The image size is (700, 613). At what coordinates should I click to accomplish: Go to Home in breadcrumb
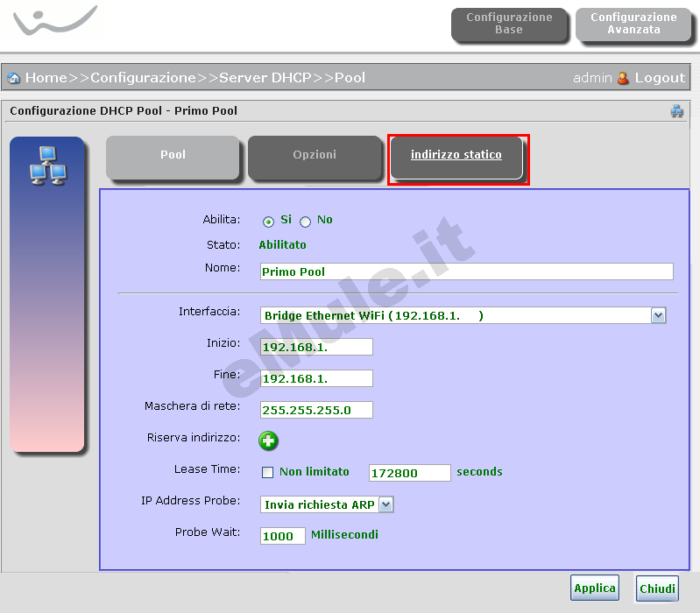[x=46, y=78]
